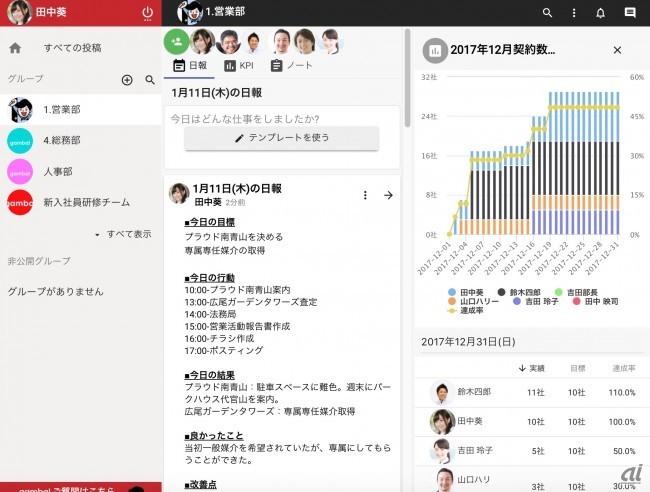Open the header more options menu
The width and height of the screenshot is (650, 492).
[574, 13]
